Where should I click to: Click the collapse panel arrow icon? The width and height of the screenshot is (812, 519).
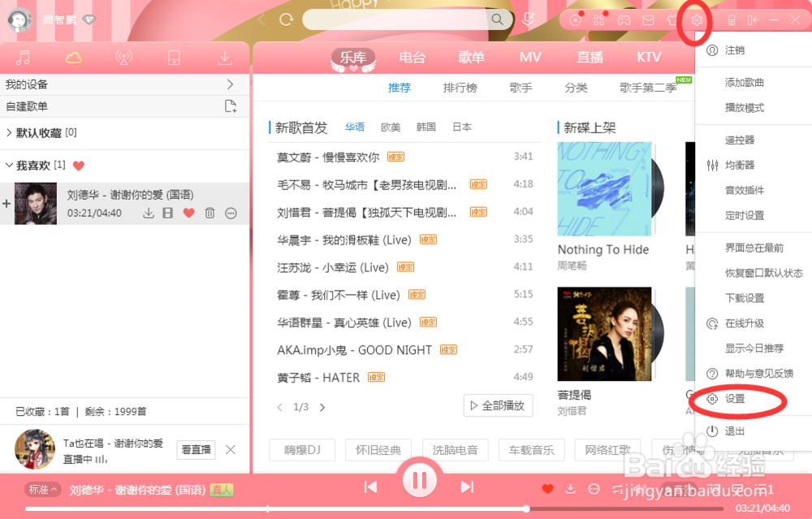(x=753, y=20)
